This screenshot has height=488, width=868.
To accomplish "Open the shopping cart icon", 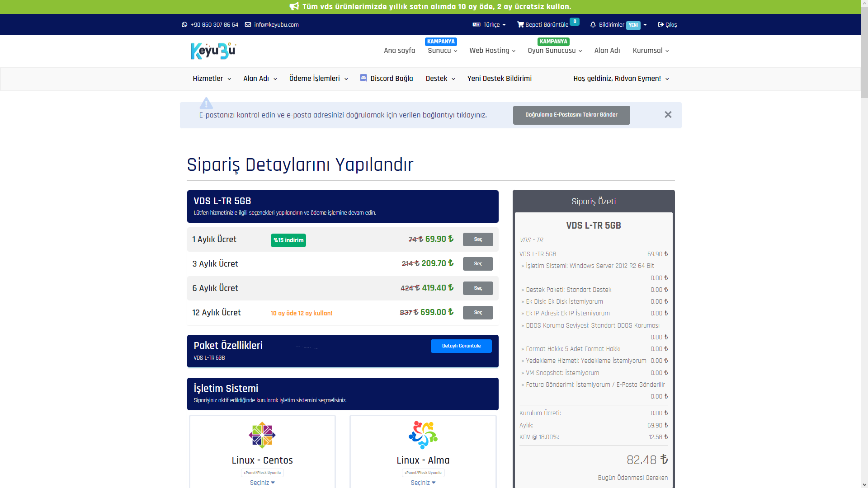I will point(520,25).
